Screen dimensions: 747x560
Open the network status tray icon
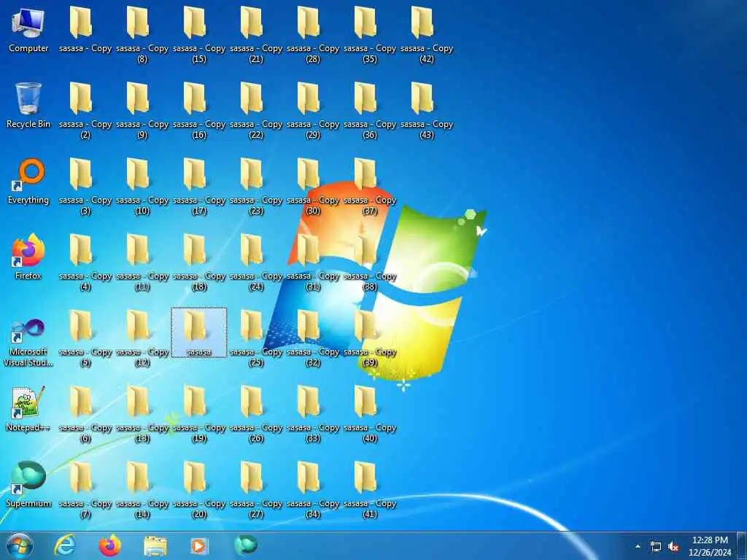656,547
